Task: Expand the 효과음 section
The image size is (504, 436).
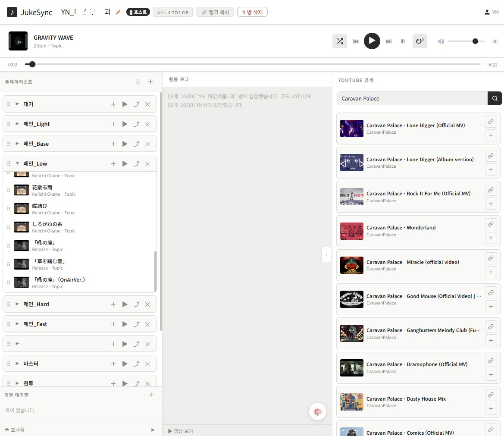Action: 153,430
